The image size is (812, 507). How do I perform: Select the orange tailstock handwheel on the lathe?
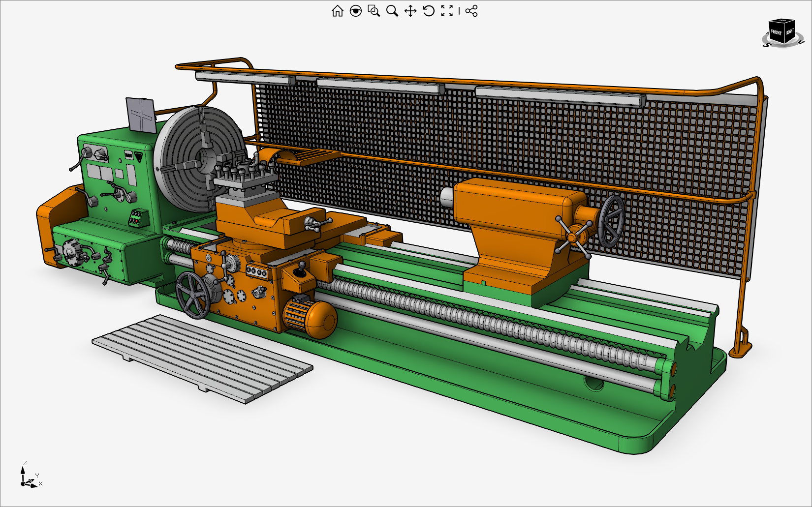click(572, 237)
